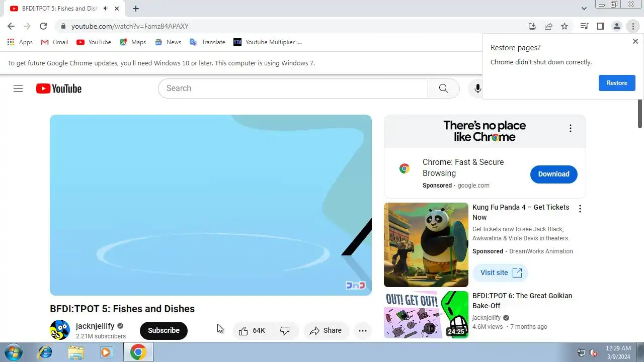Open the taskbar clock and date

[x=618, y=352]
